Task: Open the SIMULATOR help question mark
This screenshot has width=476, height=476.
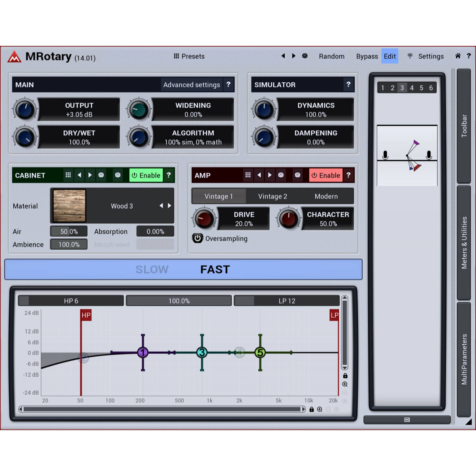Action: coord(348,84)
